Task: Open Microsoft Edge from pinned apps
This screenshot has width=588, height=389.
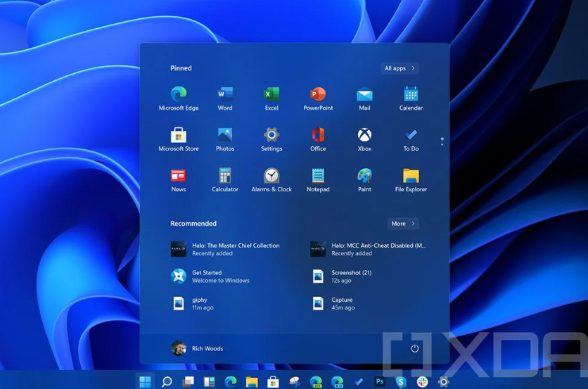Action: tap(179, 98)
